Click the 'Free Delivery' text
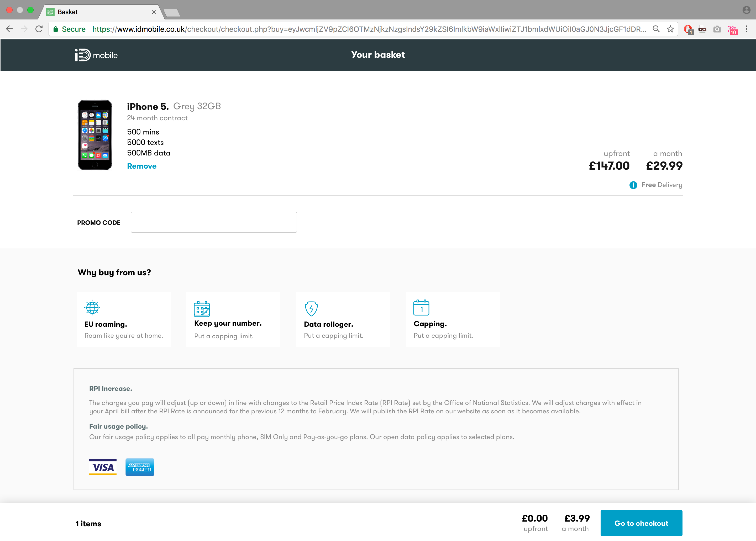Viewport: 756px width, 541px height. click(x=662, y=185)
